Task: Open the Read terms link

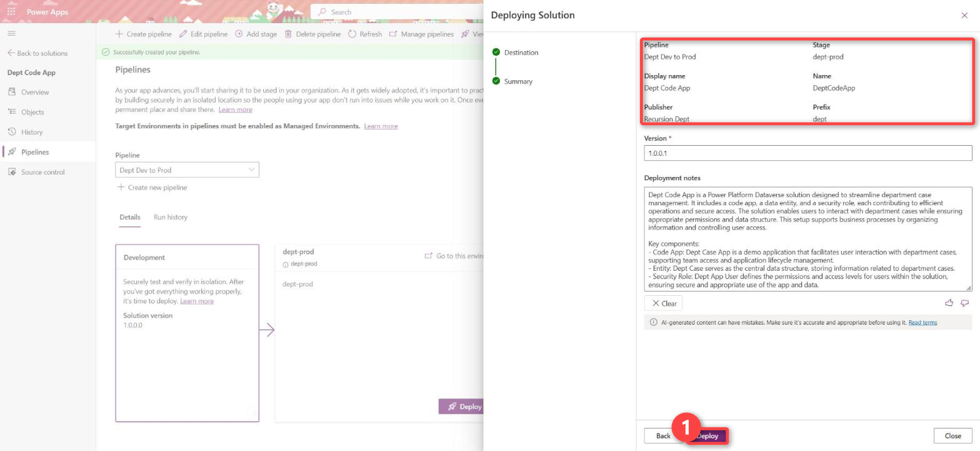Action: tap(922, 322)
